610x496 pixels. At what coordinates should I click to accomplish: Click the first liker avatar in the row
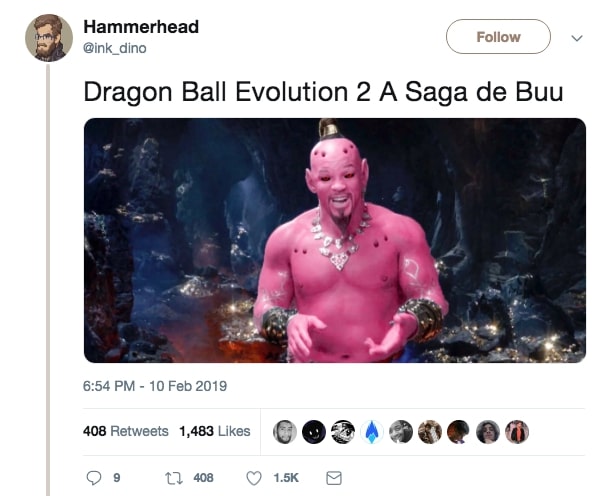point(285,432)
